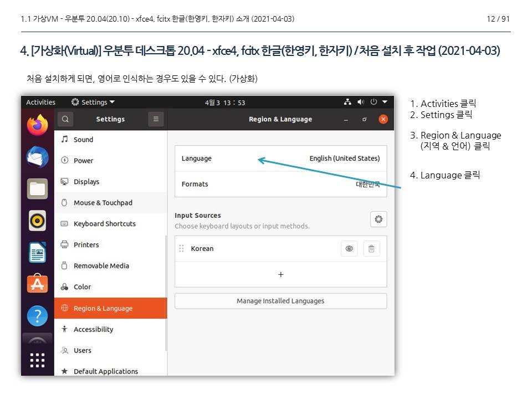The height and width of the screenshot is (399, 532).
Task: Click the search icon in Settings header
Action: (x=65, y=119)
